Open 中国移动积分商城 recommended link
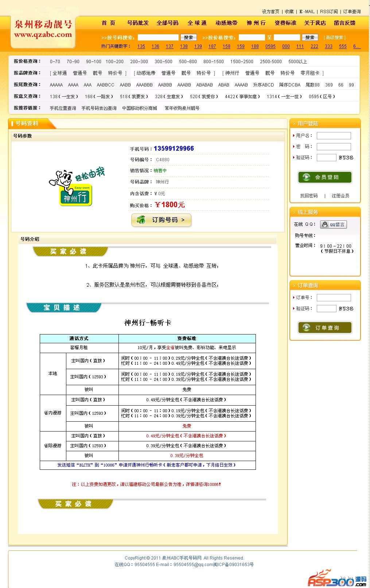The height and width of the screenshot is (588, 370). click(140, 108)
